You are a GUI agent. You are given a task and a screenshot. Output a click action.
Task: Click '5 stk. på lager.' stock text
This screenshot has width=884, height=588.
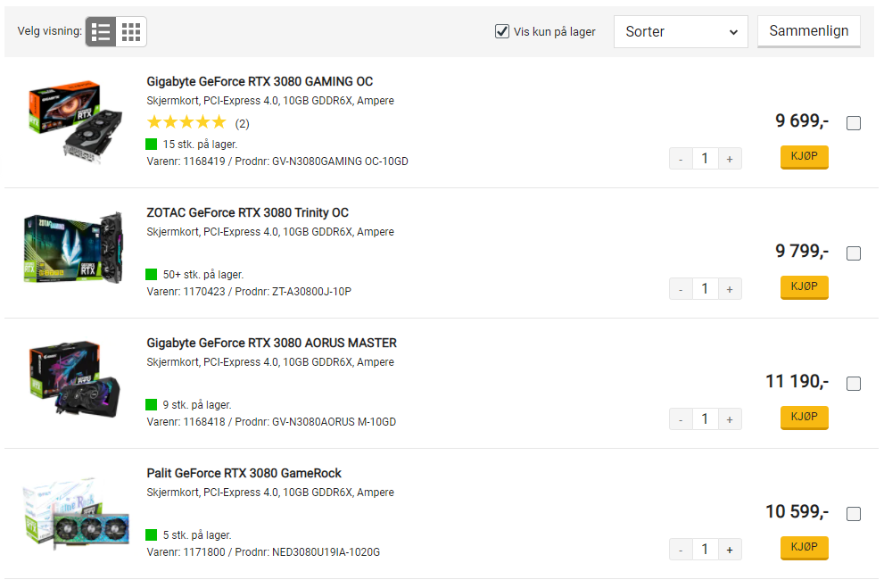click(x=197, y=535)
